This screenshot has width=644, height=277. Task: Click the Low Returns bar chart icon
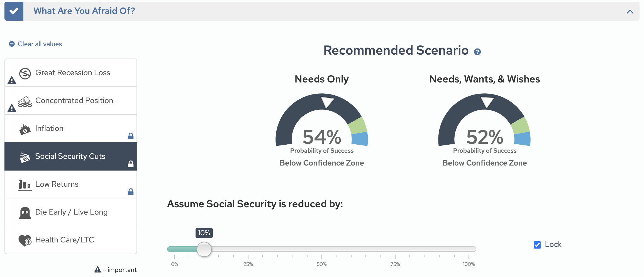pos(25,185)
